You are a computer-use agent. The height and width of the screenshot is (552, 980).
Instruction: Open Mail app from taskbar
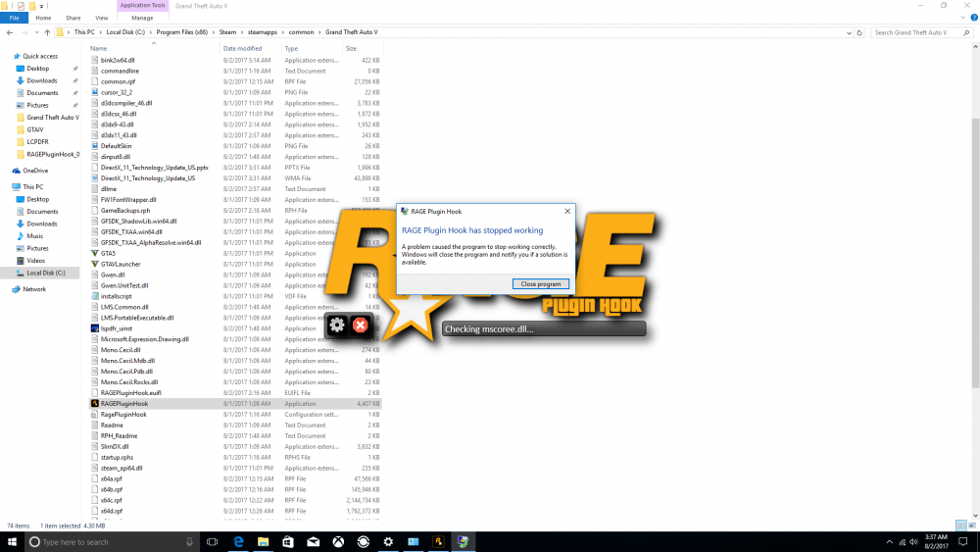coord(314,541)
